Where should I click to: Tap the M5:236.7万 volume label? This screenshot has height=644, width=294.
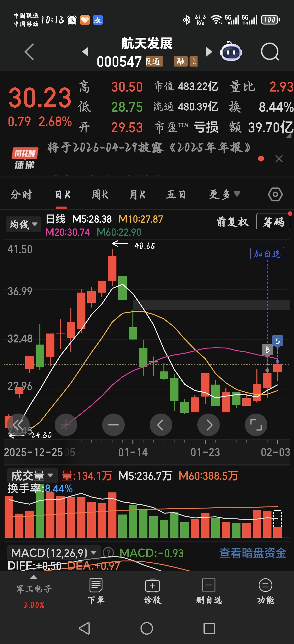(x=145, y=475)
